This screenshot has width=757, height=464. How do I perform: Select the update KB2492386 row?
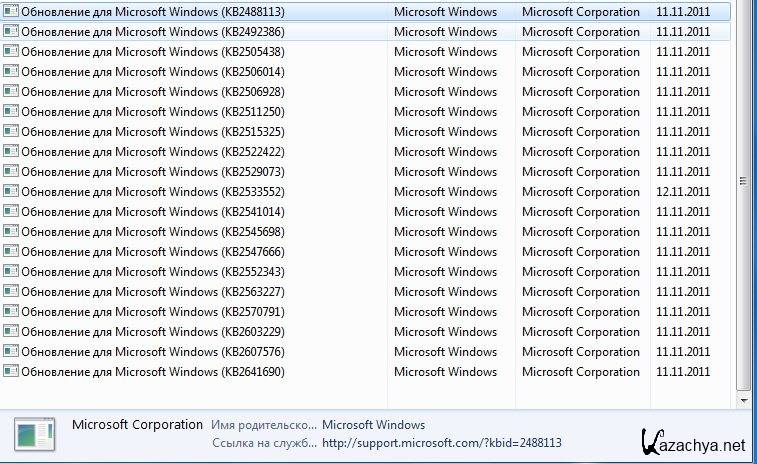(152, 32)
